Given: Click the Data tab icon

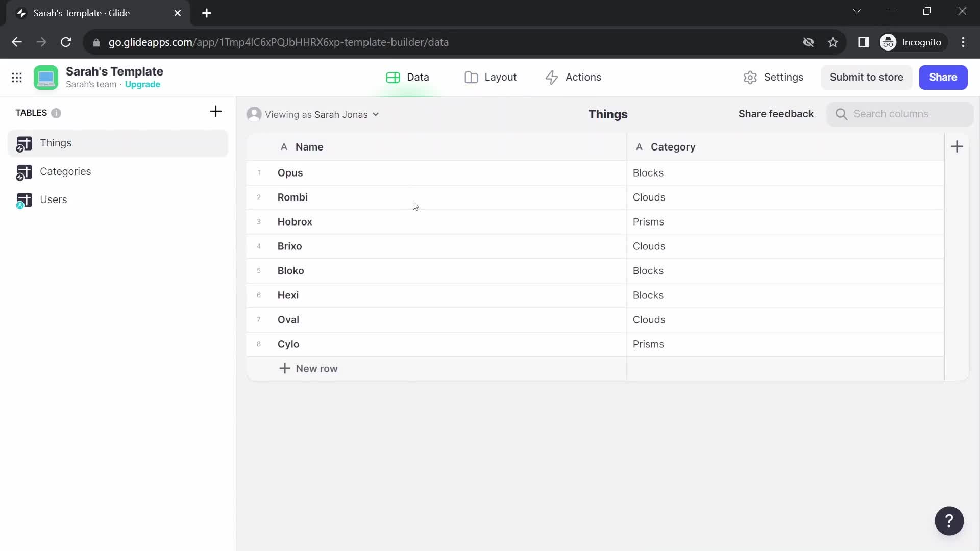Looking at the screenshot, I should 393,77.
